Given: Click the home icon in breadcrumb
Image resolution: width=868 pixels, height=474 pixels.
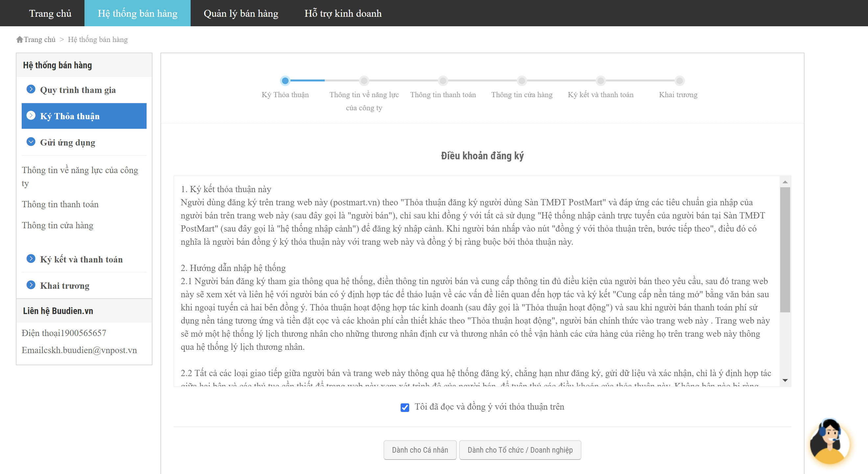Looking at the screenshot, I should (19, 39).
